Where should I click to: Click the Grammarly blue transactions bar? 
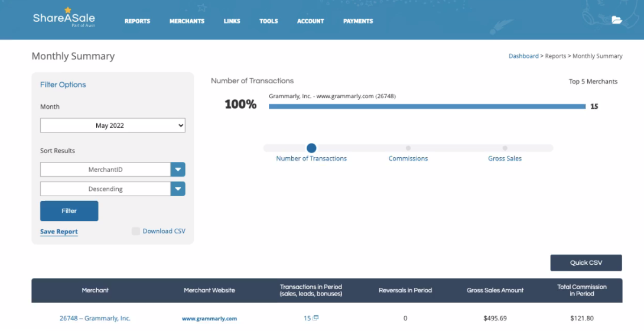click(427, 106)
